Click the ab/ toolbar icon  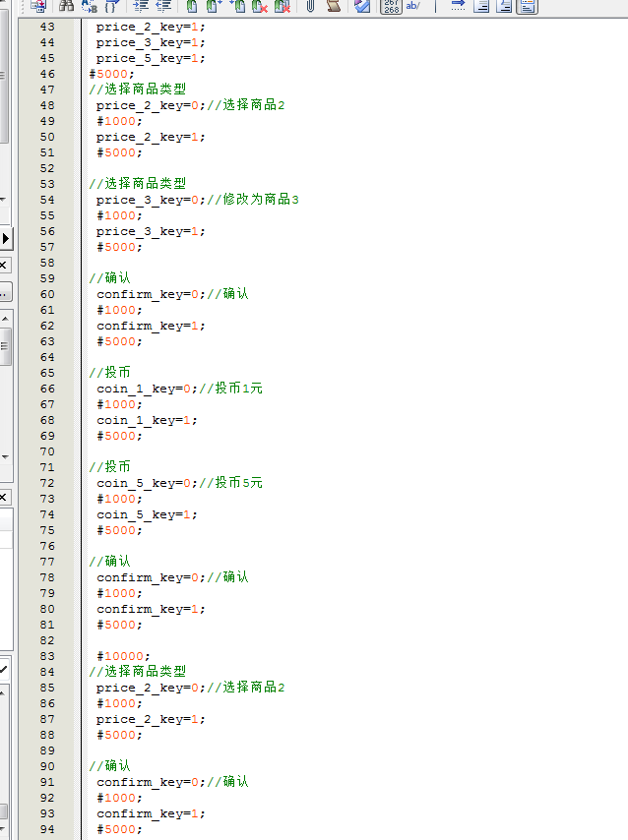tap(413, 6)
